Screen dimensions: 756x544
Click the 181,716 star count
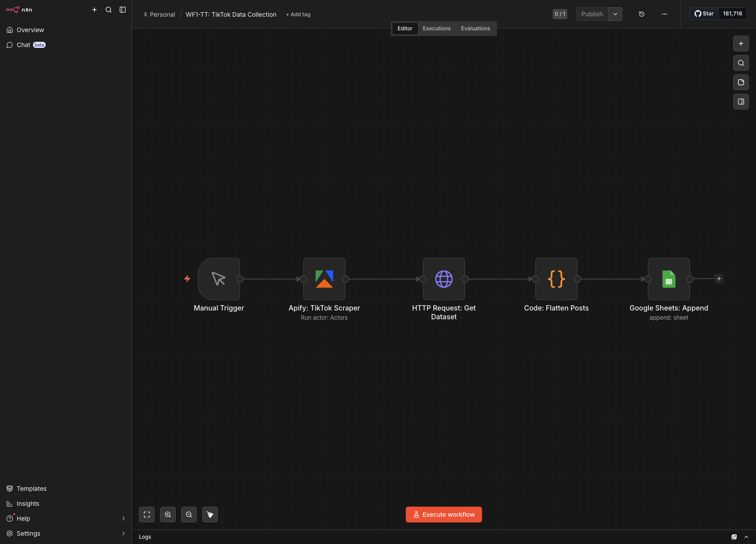pos(732,14)
